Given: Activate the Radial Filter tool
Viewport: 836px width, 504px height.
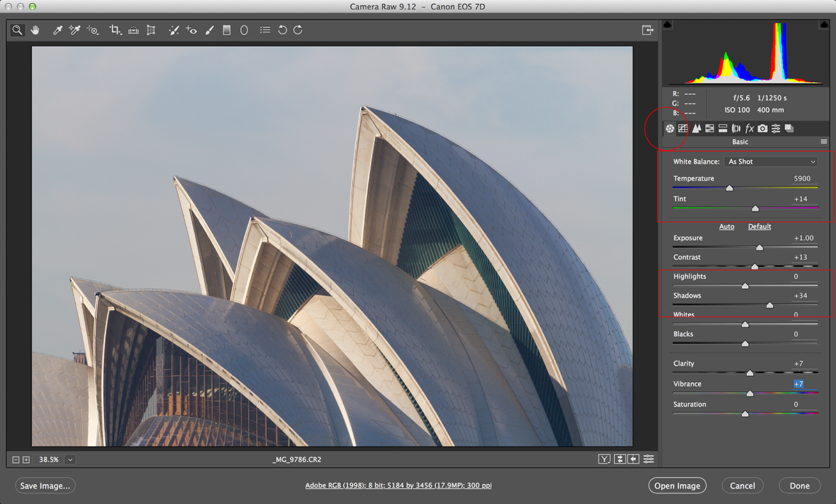Looking at the screenshot, I should click(245, 30).
